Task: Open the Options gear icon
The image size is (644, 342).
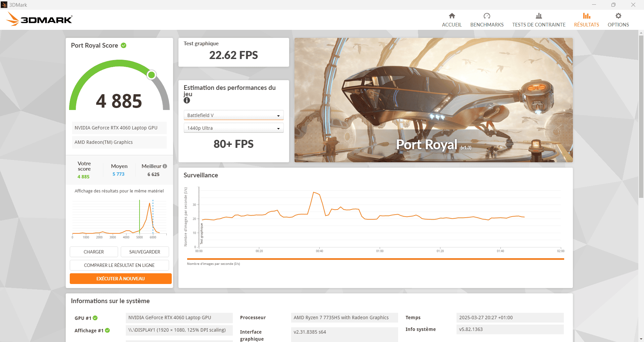Action: (618, 16)
